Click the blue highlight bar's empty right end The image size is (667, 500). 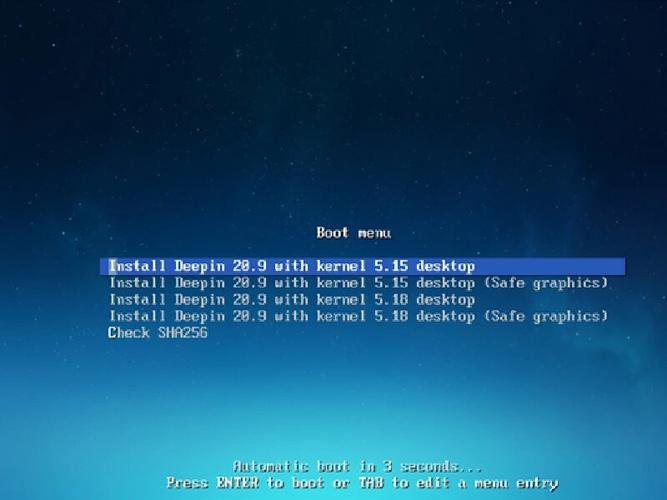[x=550, y=266]
